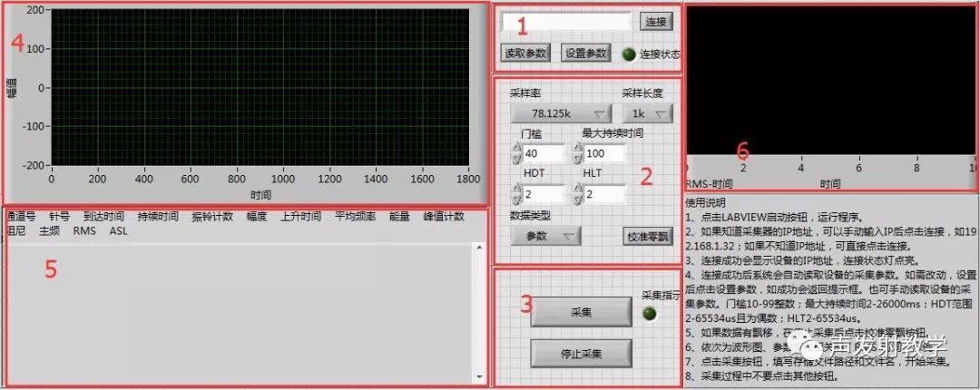Click the parameter table scrollbar up arrow
The image size is (980, 390).
pos(480,248)
